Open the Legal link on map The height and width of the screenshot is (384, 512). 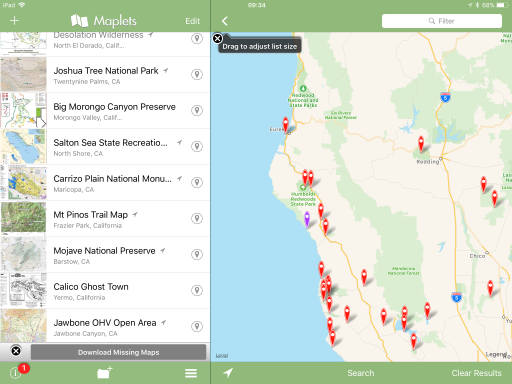(222, 355)
